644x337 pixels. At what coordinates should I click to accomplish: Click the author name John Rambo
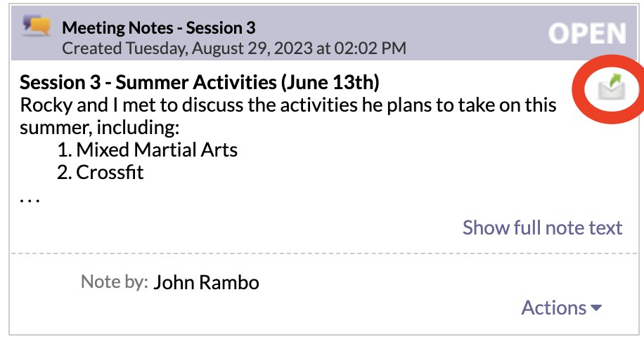206,282
